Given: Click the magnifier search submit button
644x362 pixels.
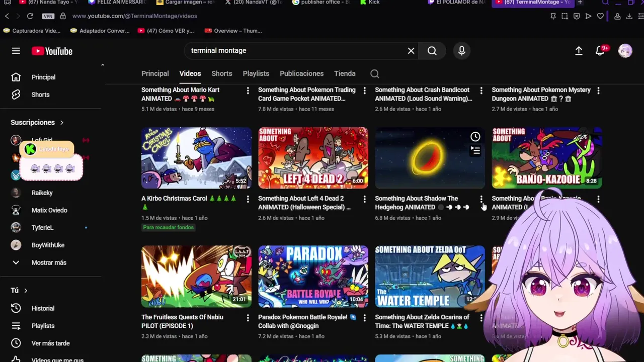Looking at the screenshot, I should click(x=432, y=51).
